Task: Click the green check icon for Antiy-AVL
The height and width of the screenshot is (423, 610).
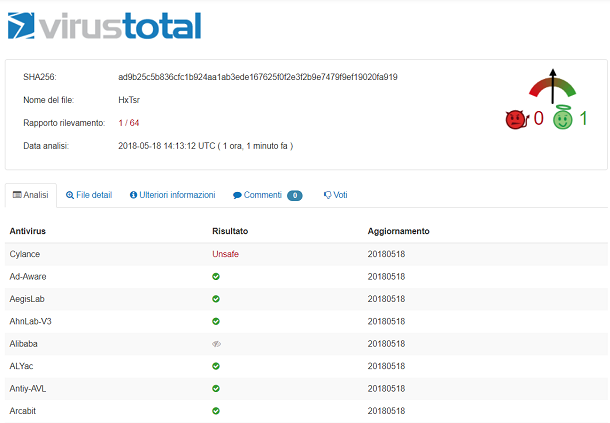Action: pyautogui.click(x=216, y=389)
